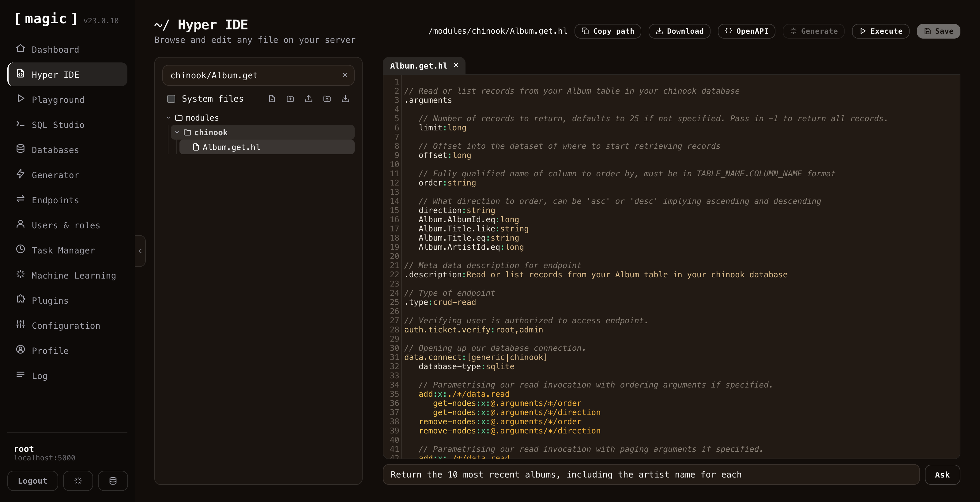980x502 pixels.
Task: Click the Plugins puzzle piece icon
Action: pyautogui.click(x=21, y=300)
